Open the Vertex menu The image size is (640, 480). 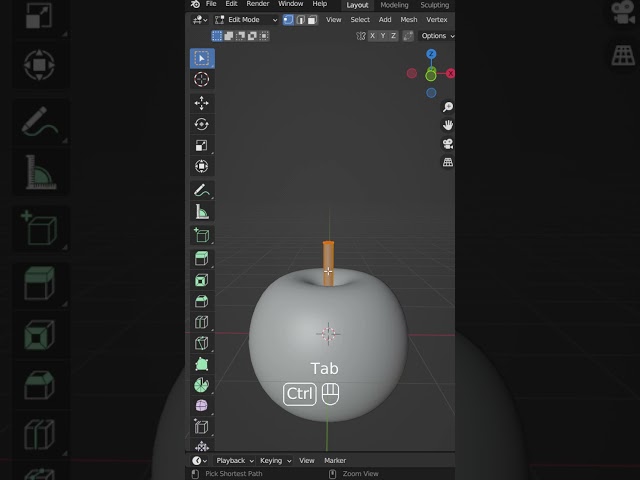coord(437,20)
